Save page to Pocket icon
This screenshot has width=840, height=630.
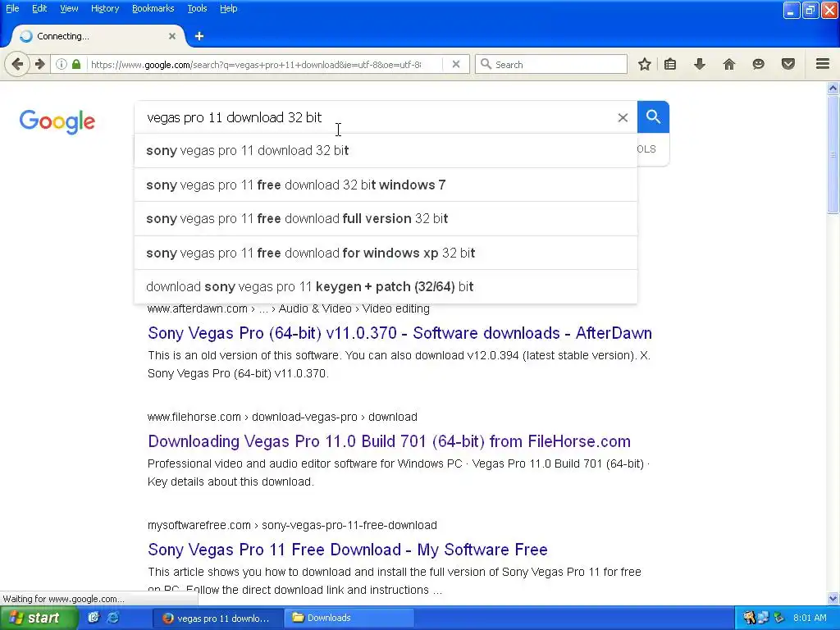788,64
